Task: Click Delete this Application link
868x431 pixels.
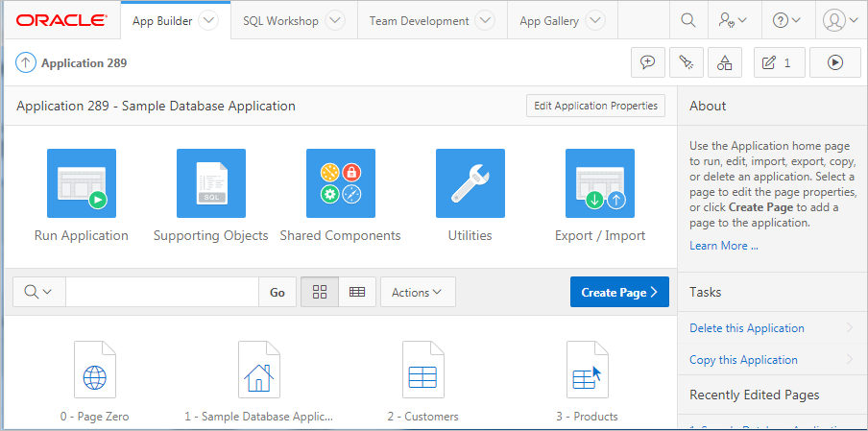Action: pyautogui.click(x=747, y=328)
